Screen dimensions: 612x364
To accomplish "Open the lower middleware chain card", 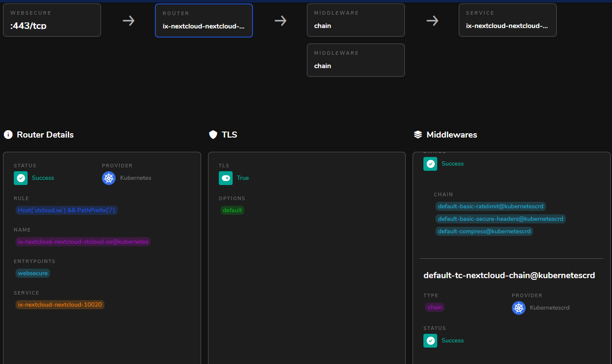I will pos(356,60).
